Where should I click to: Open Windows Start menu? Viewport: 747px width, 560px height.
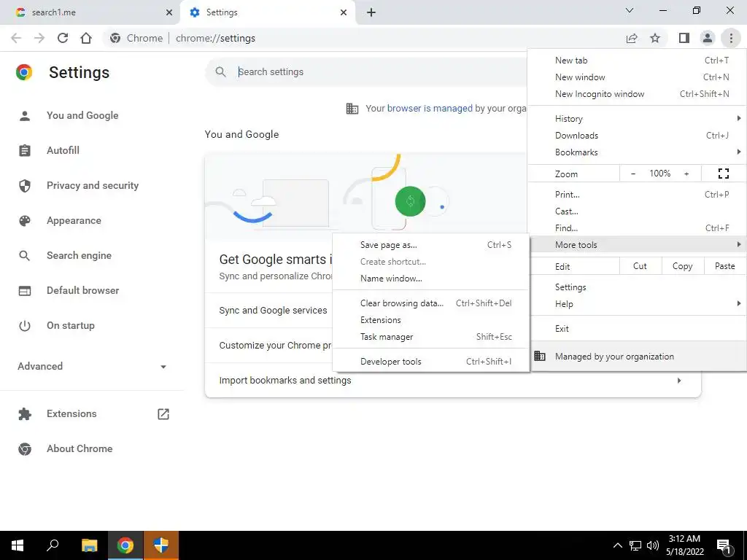click(x=18, y=545)
